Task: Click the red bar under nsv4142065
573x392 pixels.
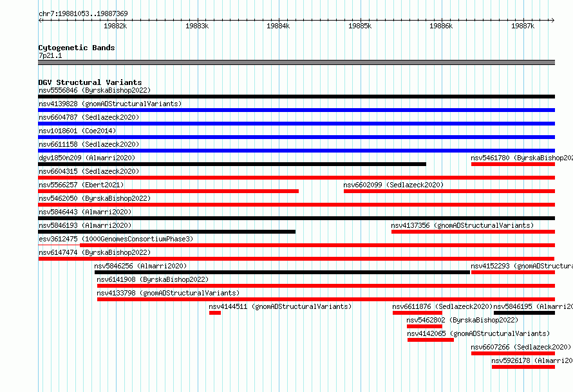Action: point(431,340)
